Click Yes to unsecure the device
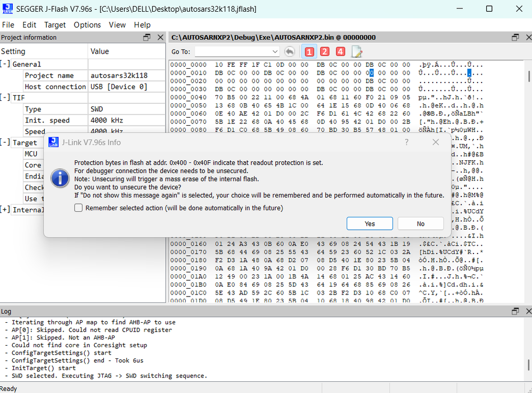This screenshot has height=393, width=532. (x=370, y=224)
